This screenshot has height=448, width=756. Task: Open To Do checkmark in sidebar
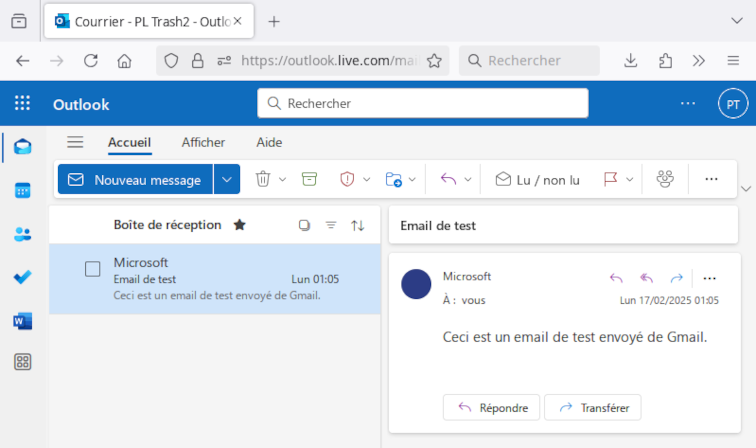(22, 277)
